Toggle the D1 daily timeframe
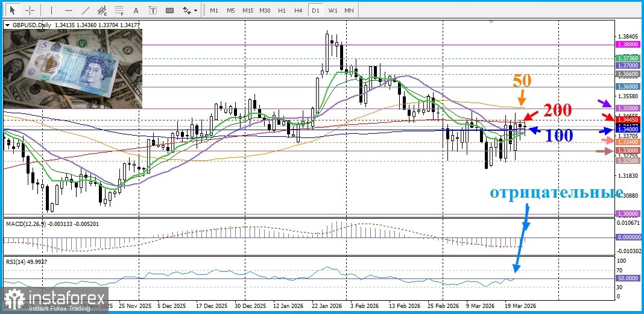The height and width of the screenshot is (314, 644). pyautogui.click(x=315, y=10)
